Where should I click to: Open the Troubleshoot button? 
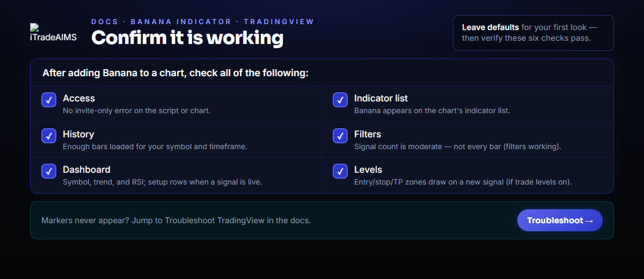click(560, 221)
